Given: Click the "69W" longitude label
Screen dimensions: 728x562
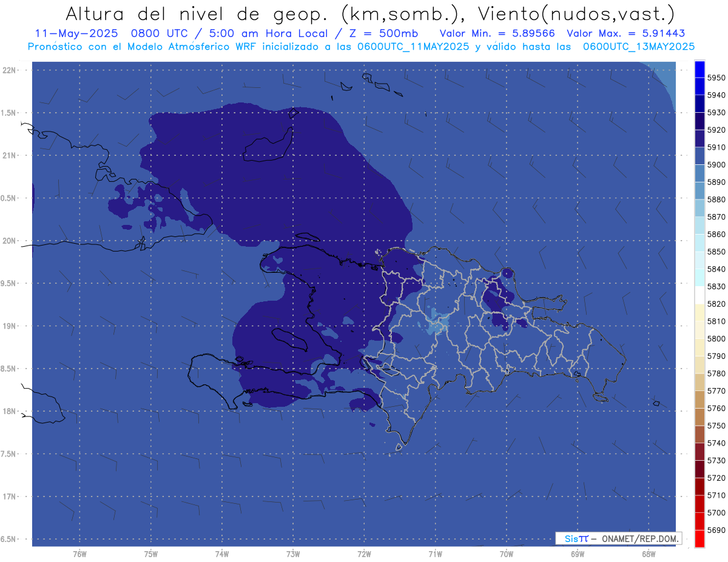Looking at the screenshot, I should point(578,554).
